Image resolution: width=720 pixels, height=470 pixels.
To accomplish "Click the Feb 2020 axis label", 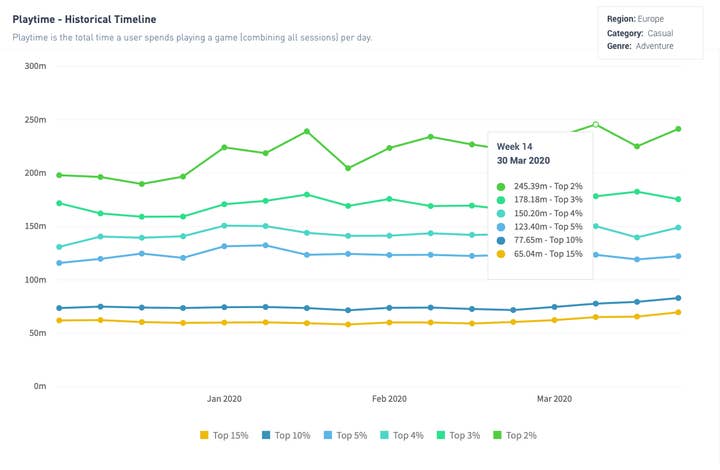I will point(389,398).
